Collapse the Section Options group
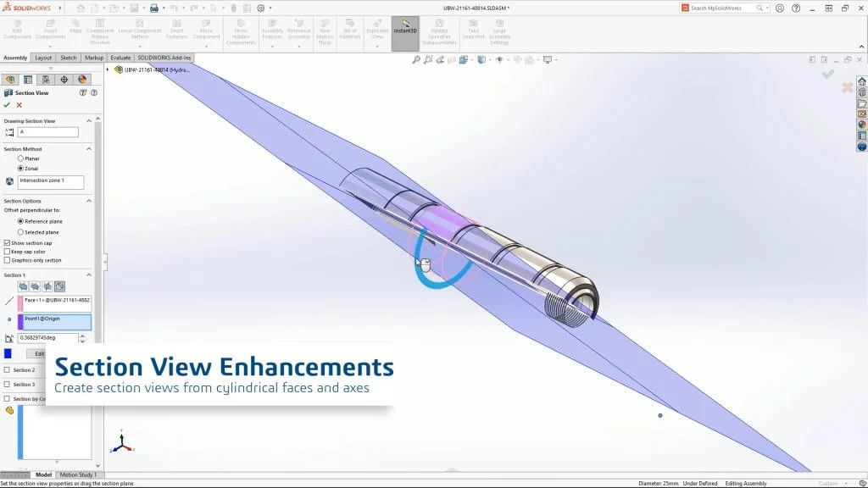The height and width of the screenshot is (488, 868). pyautogui.click(x=91, y=201)
